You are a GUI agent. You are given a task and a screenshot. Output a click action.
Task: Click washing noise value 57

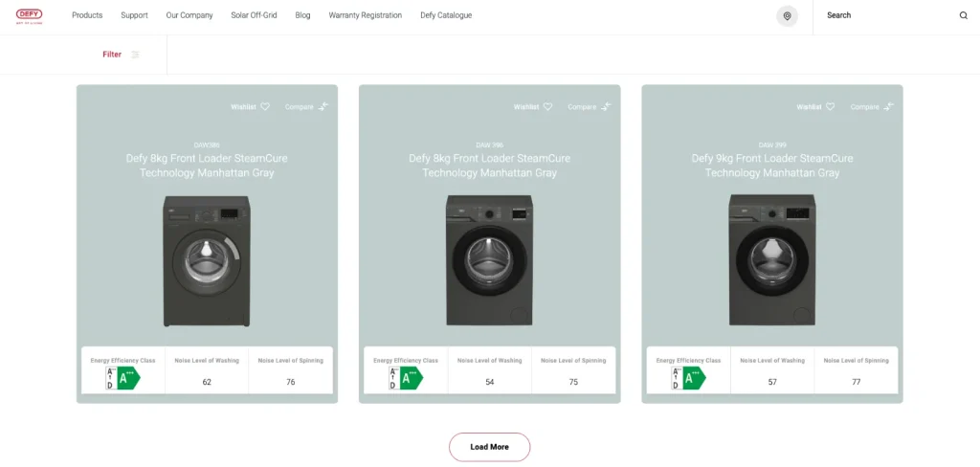pos(772,382)
